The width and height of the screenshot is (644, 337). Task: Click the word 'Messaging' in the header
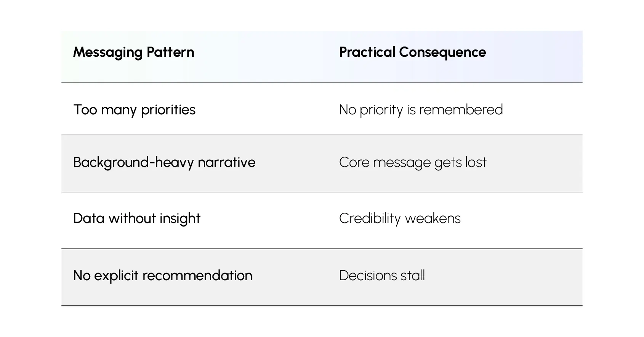(x=108, y=52)
